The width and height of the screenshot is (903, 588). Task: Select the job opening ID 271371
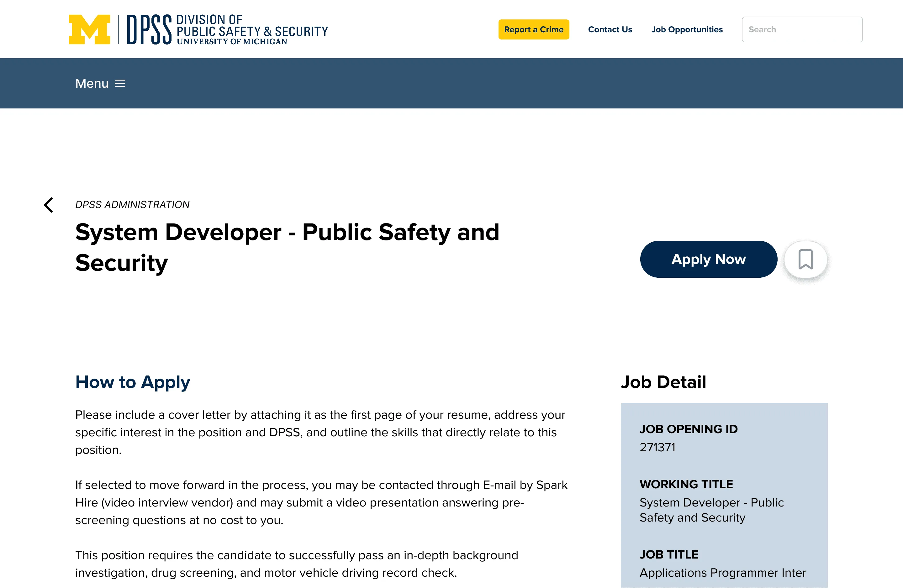[x=657, y=448]
